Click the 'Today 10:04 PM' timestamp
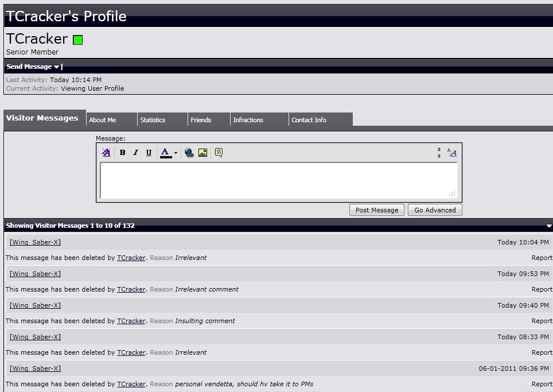The height and width of the screenshot is (392, 553). coord(523,242)
